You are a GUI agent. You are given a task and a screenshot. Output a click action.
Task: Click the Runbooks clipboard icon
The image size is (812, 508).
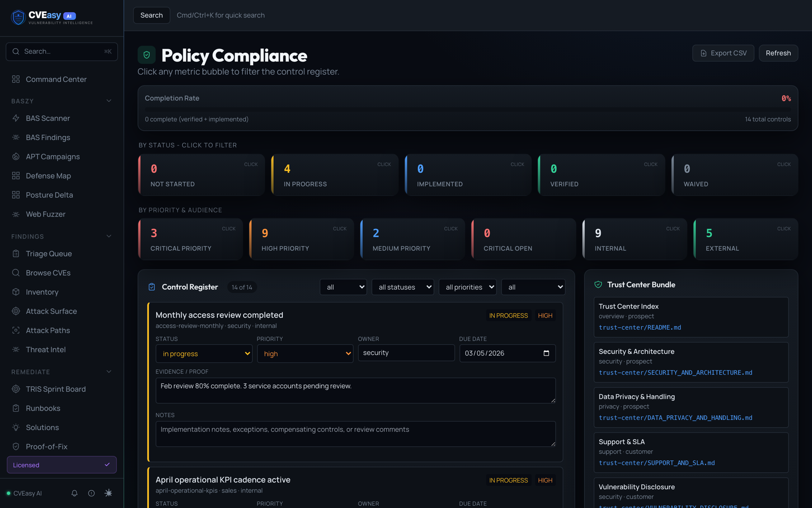point(16,408)
